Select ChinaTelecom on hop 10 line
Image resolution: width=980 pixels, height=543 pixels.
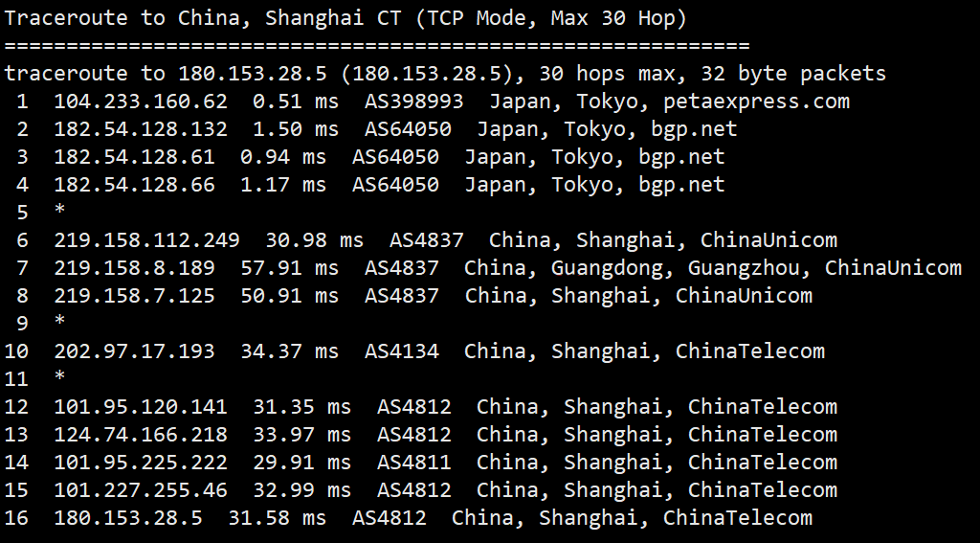pos(750,351)
